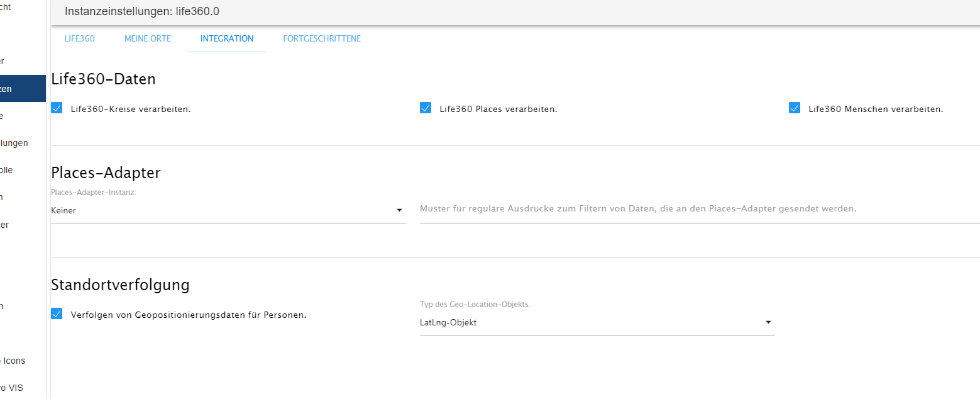
Task: Open sidebar item 'e' directly below Instanzen
Action: (x=3, y=116)
